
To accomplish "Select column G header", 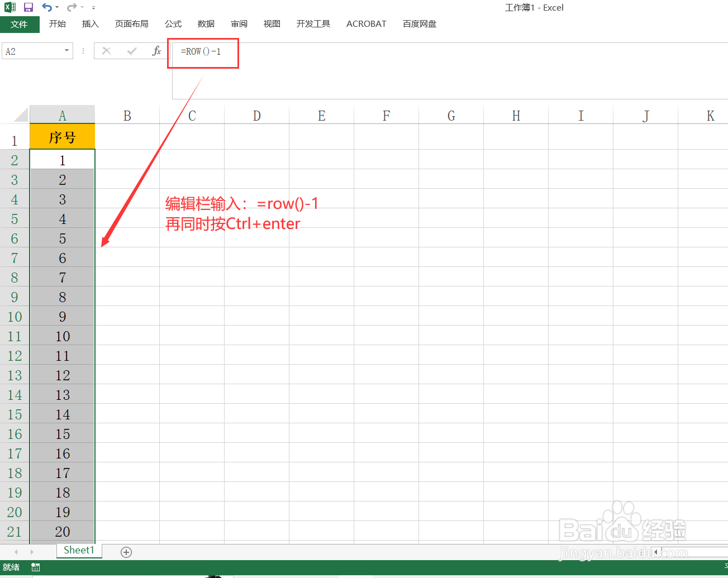I will pos(451,115).
